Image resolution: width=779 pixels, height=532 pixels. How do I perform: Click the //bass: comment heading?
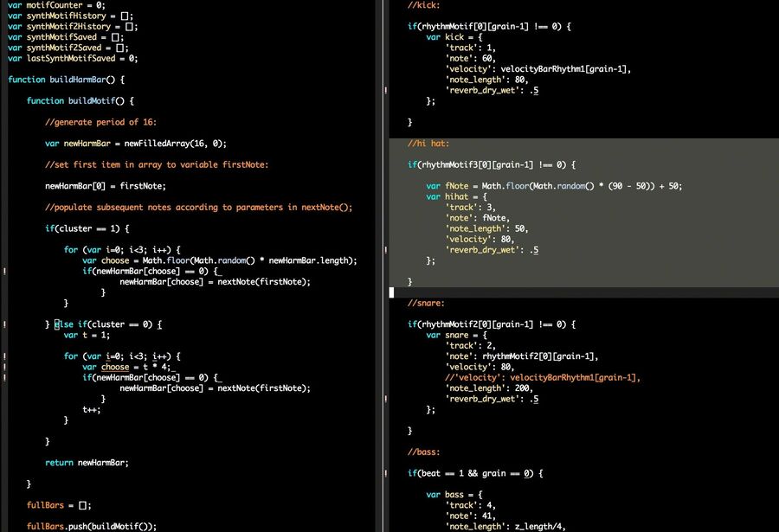(x=421, y=452)
